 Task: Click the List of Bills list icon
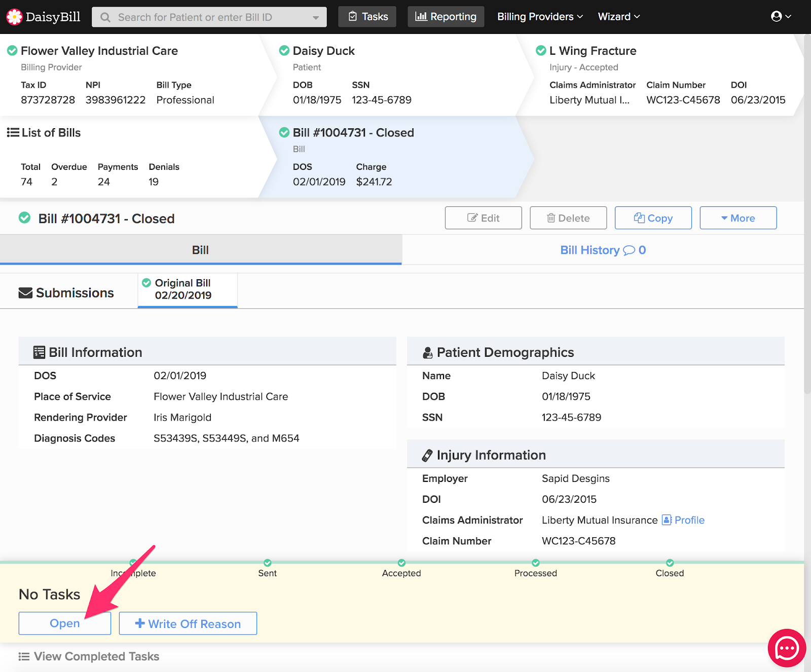13,132
